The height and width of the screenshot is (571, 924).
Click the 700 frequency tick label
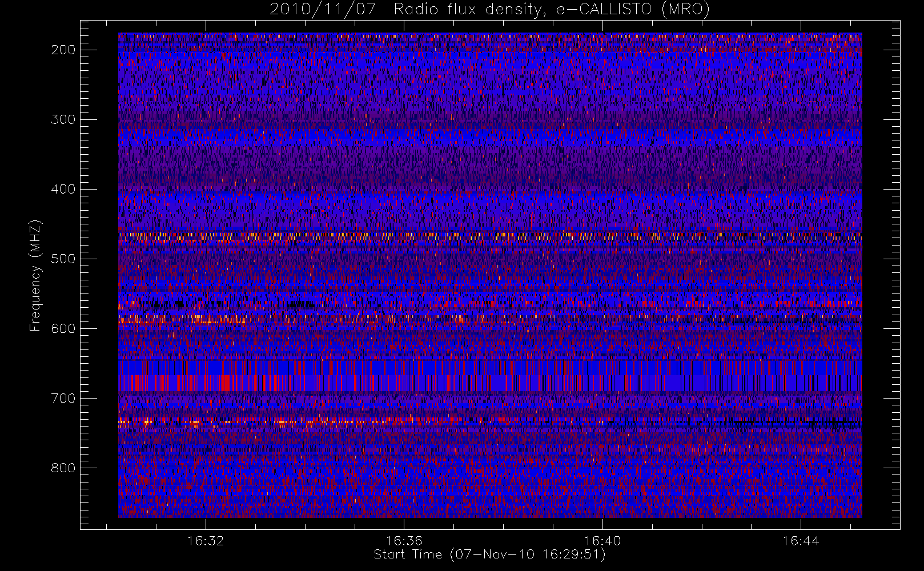click(x=63, y=398)
